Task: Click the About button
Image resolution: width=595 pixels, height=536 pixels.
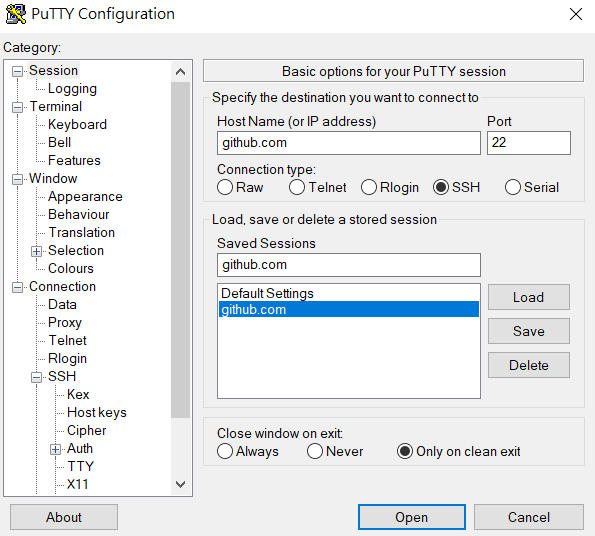Action: point(64,517)
